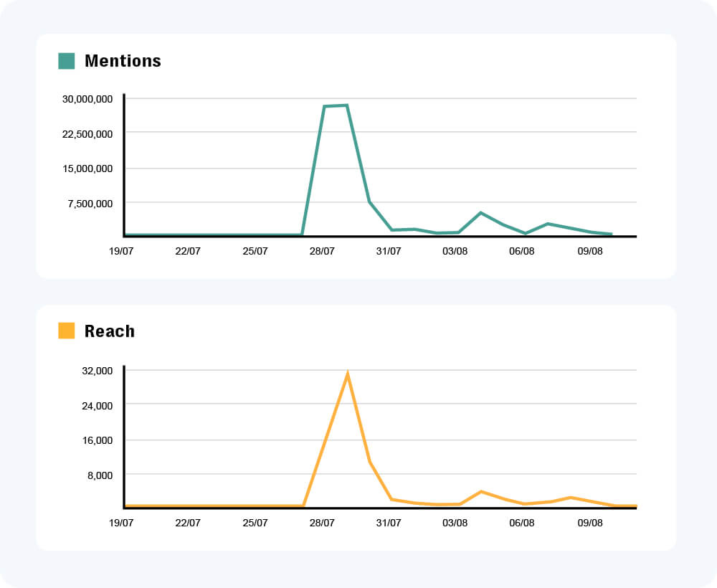717x588 pixels.
Task: Click the teal Mentions legend swatch
Action: click(67, 61)
